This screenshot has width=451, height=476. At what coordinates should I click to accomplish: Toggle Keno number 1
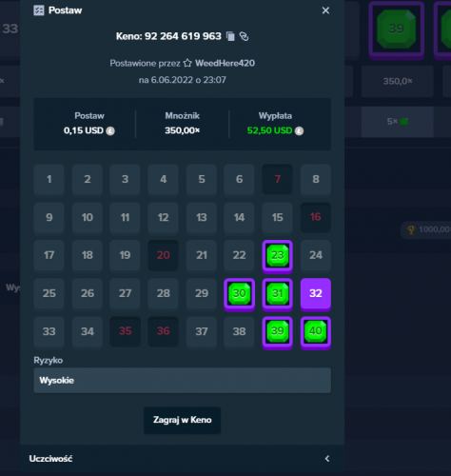49,179
